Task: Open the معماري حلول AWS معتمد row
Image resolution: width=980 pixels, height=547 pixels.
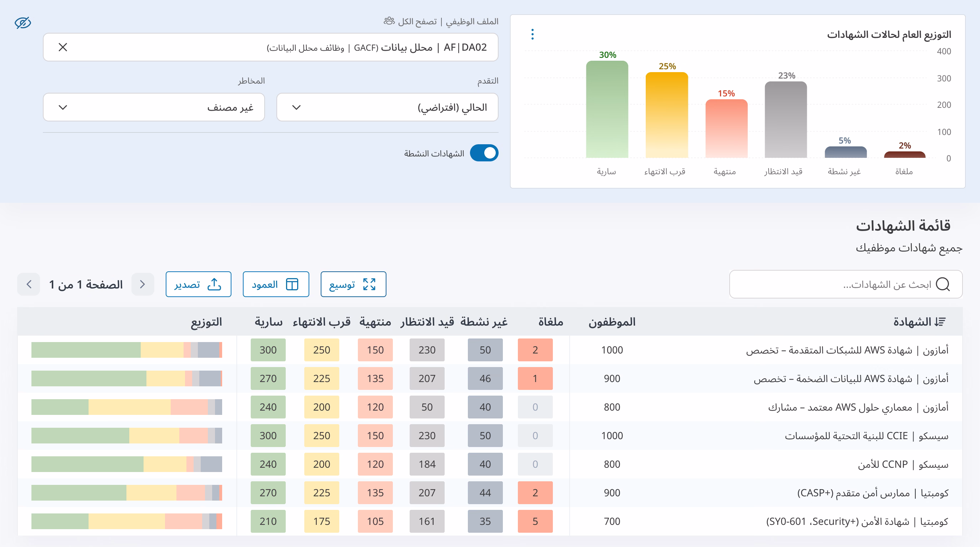Action: (x=490, y=407)
